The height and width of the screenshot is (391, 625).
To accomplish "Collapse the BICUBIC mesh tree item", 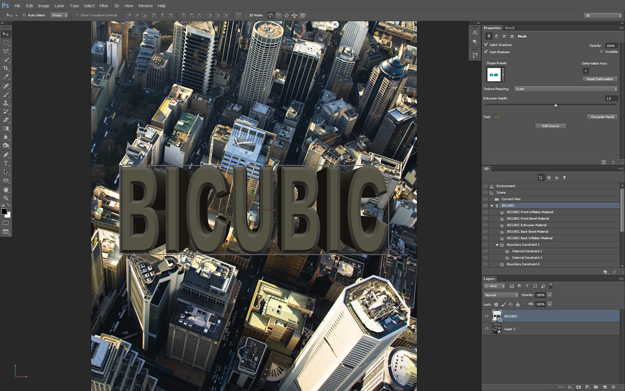I will pos(492,206).
